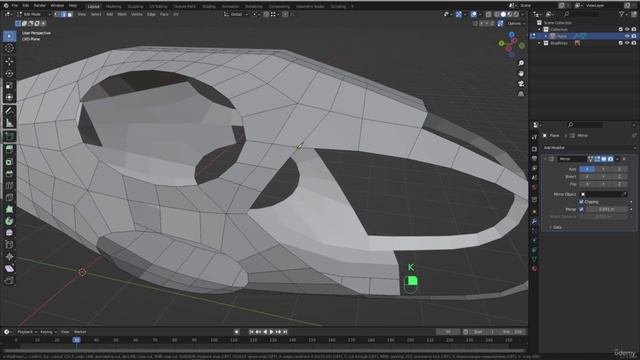Toggle Mirror Axis X button

pos(587,169)
